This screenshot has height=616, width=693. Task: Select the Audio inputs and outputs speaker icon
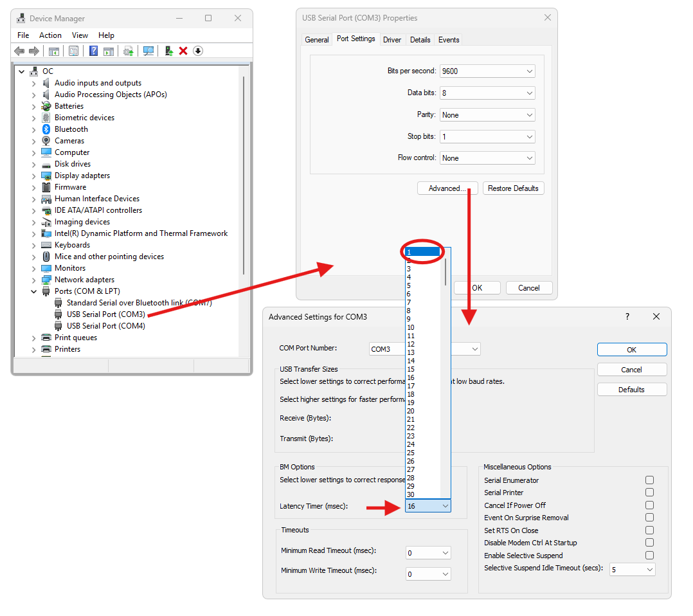tap(46, 83)
